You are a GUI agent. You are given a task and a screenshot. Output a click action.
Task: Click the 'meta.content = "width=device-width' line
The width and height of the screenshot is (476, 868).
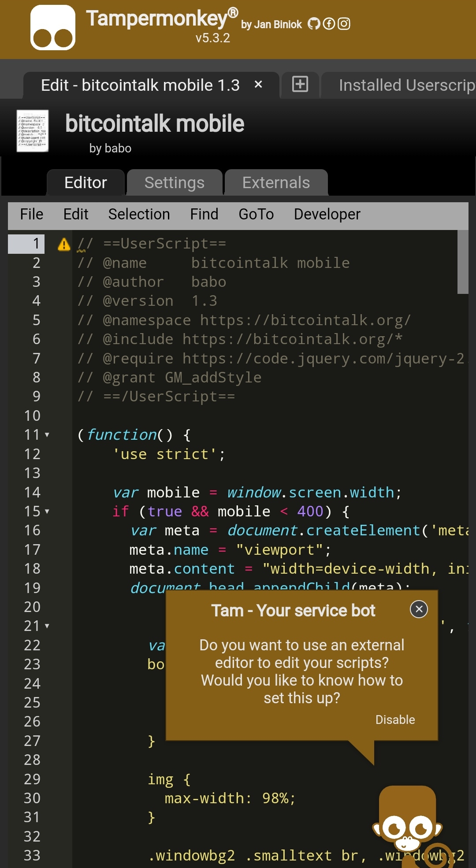coord(299,569)
